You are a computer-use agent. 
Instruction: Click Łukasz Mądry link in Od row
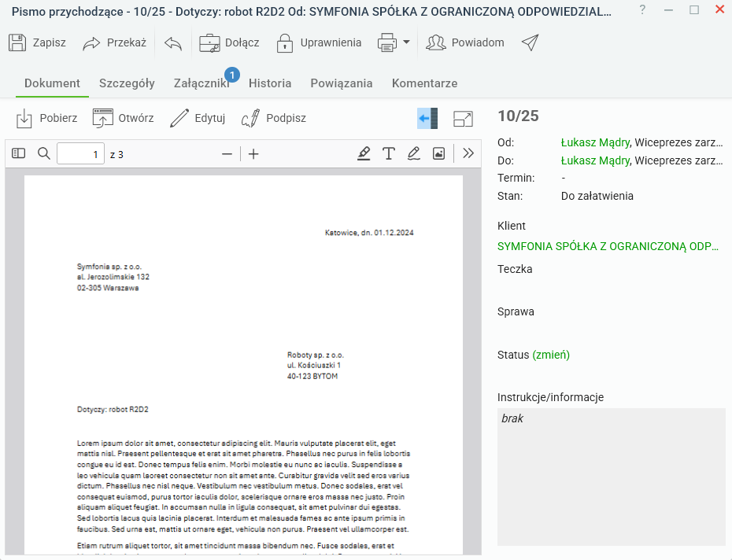pos(595,142)
